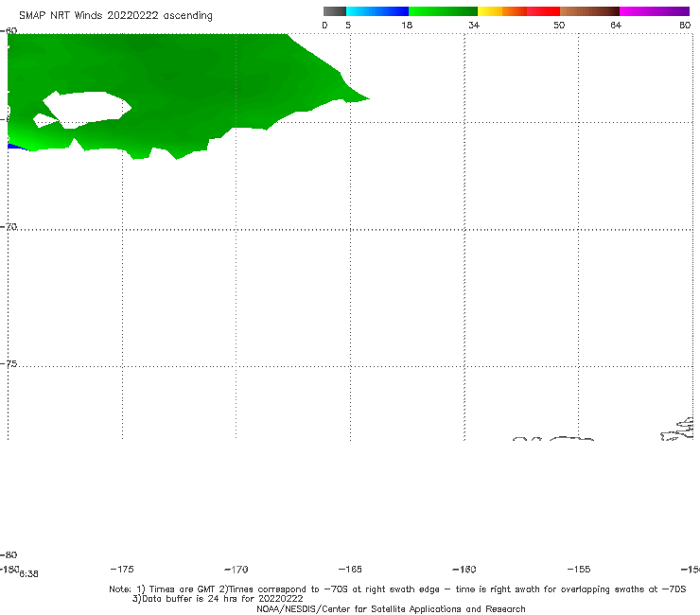Click the "64" label under the color bar

pos(616,26)
